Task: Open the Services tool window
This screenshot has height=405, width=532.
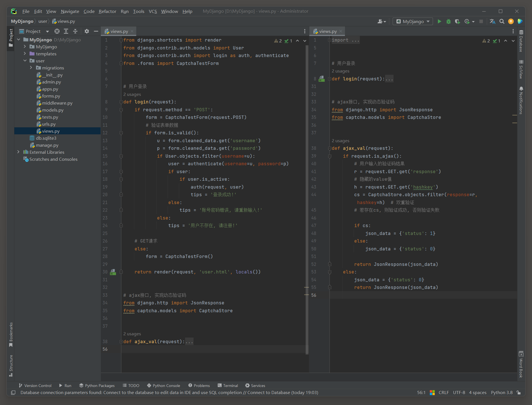Action: tap(255, 386)
